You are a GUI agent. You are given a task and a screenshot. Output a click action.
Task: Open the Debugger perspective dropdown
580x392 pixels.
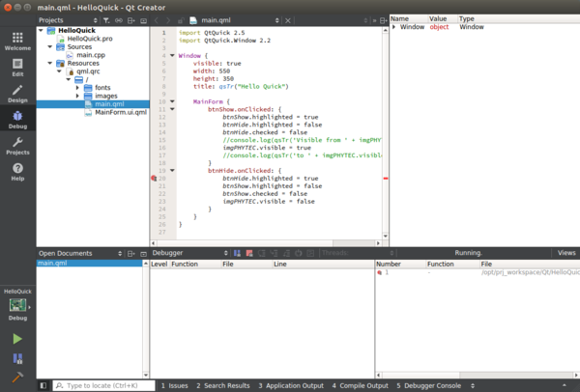[190, 253]
